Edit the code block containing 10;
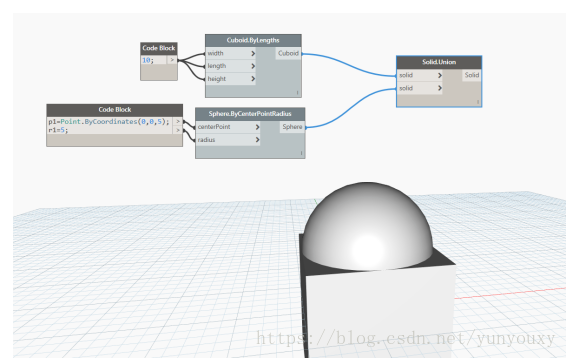Screen dimensions: 574x362 tap(153, 60)
